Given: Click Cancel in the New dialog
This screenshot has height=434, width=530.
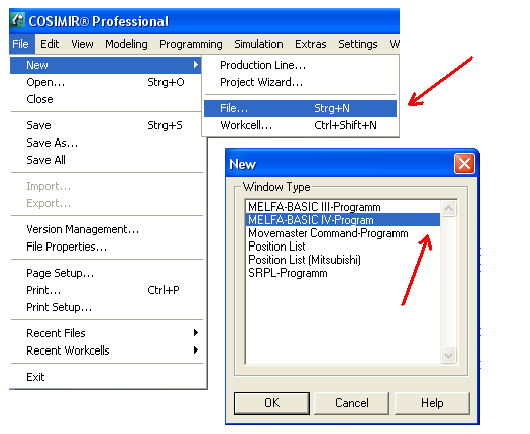Looking at the screenshot, I should pyautogui.click(x=352, y=403).
